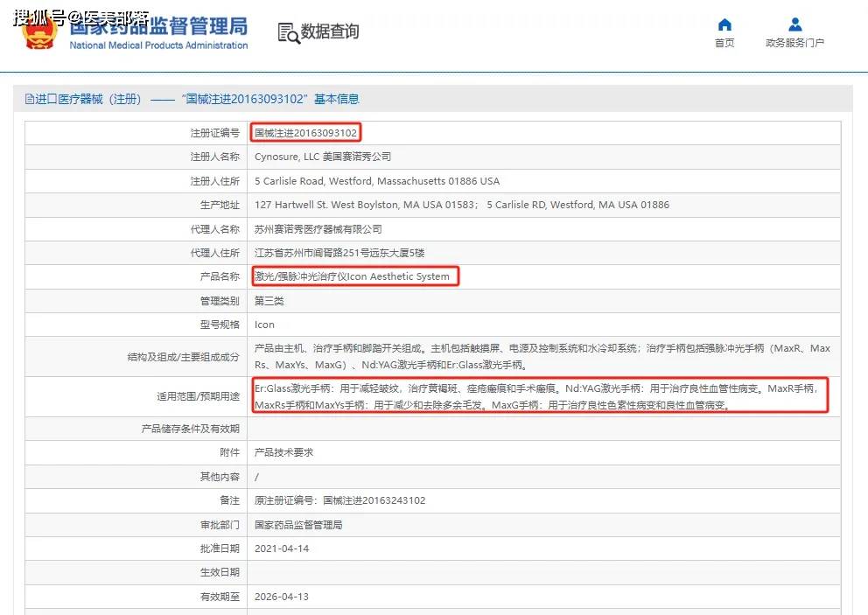Screen dimensions: 868x615
Task: Click the 生产地址 row label
Action: coord(220,205)
